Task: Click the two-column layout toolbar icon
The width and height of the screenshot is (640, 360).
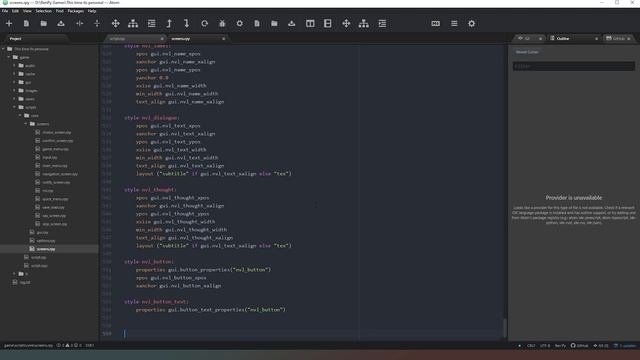Action: pos(310,24)
